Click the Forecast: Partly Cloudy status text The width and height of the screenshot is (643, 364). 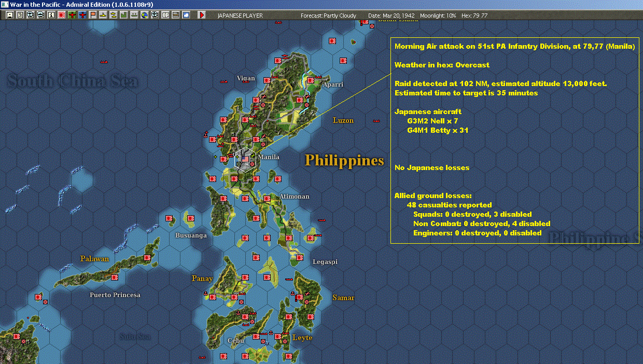[329, 16]
